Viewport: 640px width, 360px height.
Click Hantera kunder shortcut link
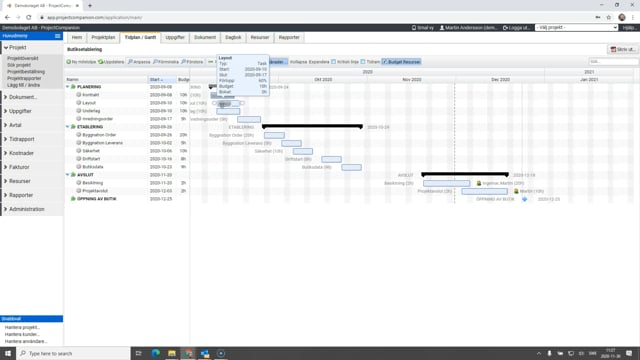(22, 334)
